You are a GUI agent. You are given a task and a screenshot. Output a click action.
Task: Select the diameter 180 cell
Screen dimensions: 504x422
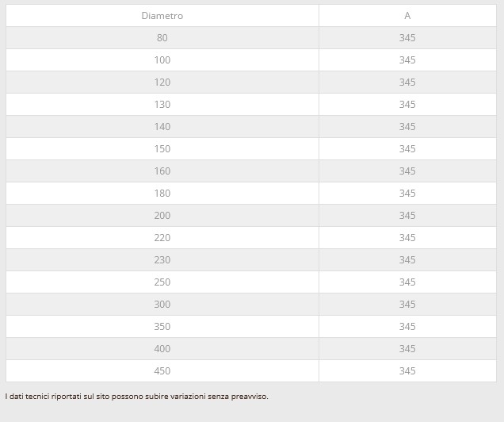click(162, 194)
